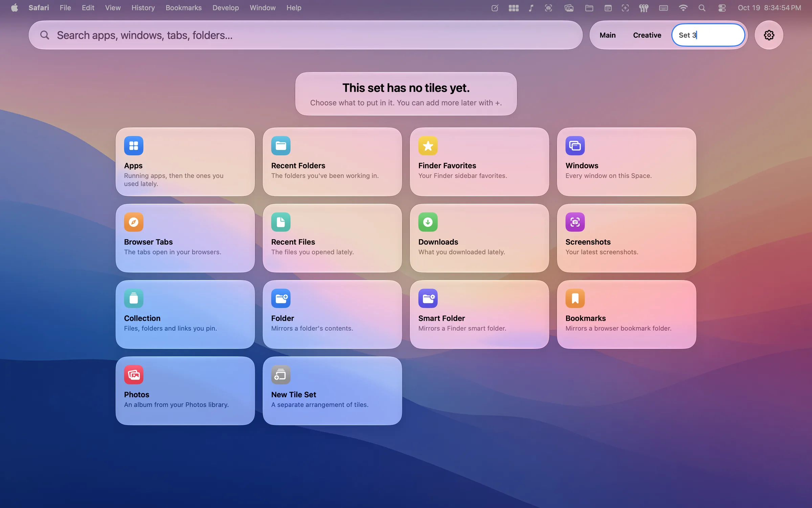Click the search magnifier in the search bar
Screen dimensions: 812x508
click(x=44, y=35)
